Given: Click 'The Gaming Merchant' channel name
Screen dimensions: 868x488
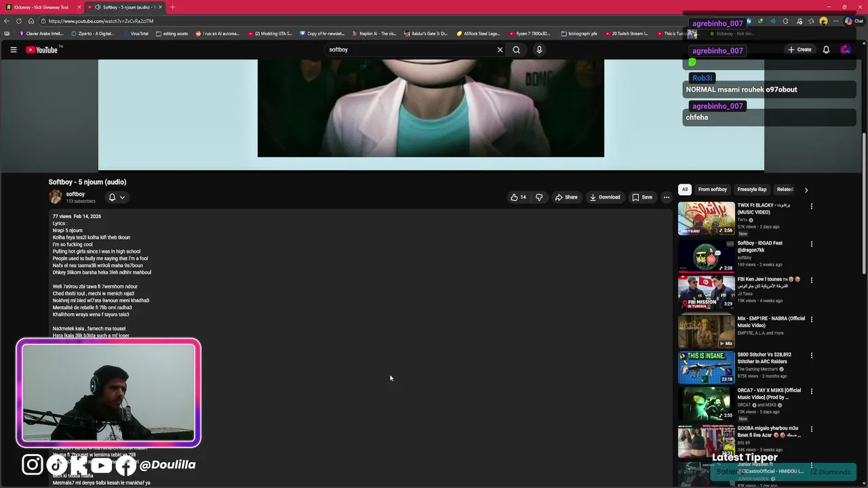Looking at the screenshot, I should (x=757, y=369).
